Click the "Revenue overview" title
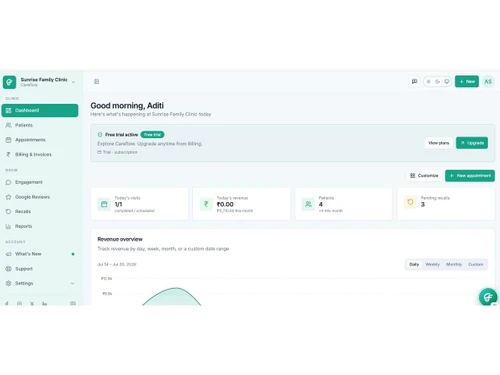Viewport: 500px width, 375px height. pos(120,239)
